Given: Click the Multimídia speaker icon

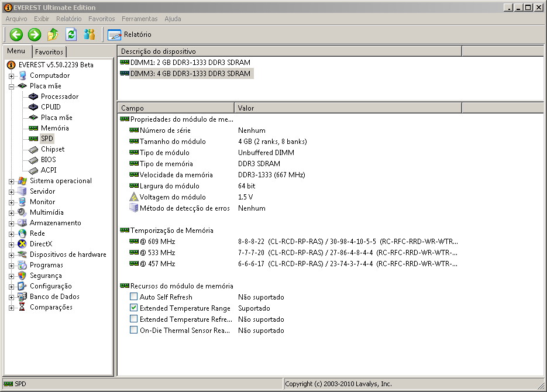Looking at the screenshot, I should pos(22,212).
